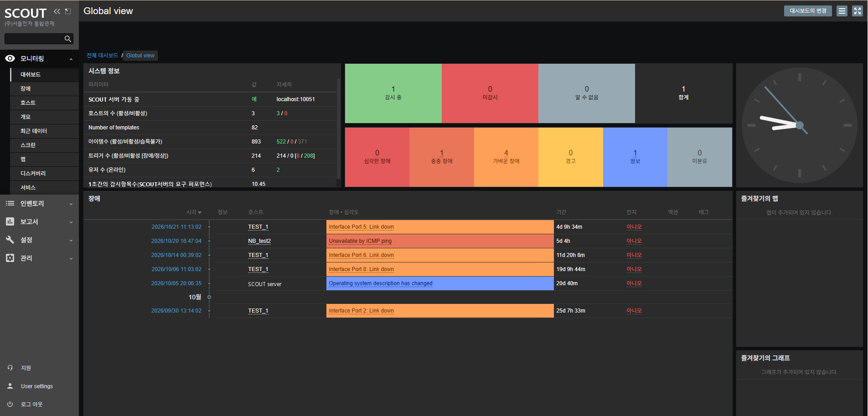Viewport: 868px width, 416px height.
Task: Click in the sidebar search field
Action: 34,39
